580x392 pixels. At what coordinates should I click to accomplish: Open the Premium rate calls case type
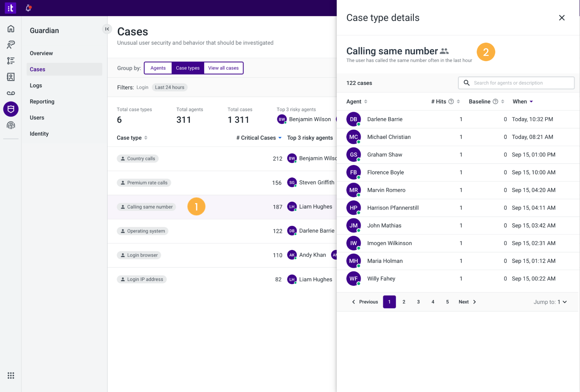[144, 182]
